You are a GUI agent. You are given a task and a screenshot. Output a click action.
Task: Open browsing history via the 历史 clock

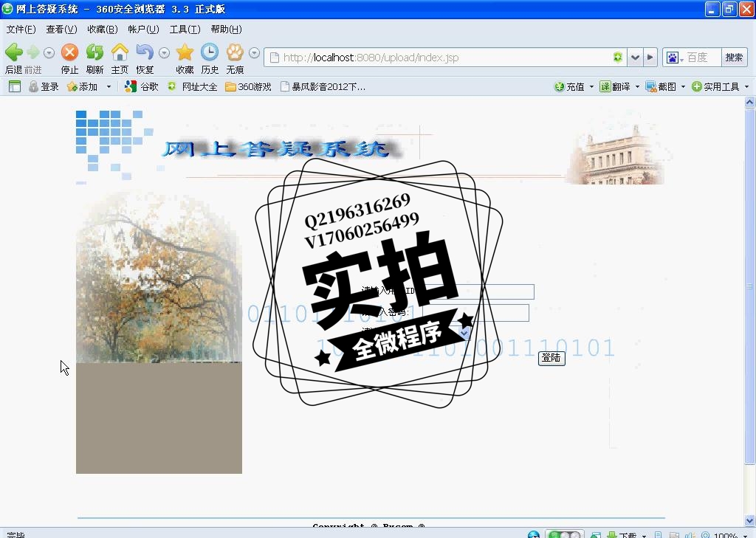210,52
